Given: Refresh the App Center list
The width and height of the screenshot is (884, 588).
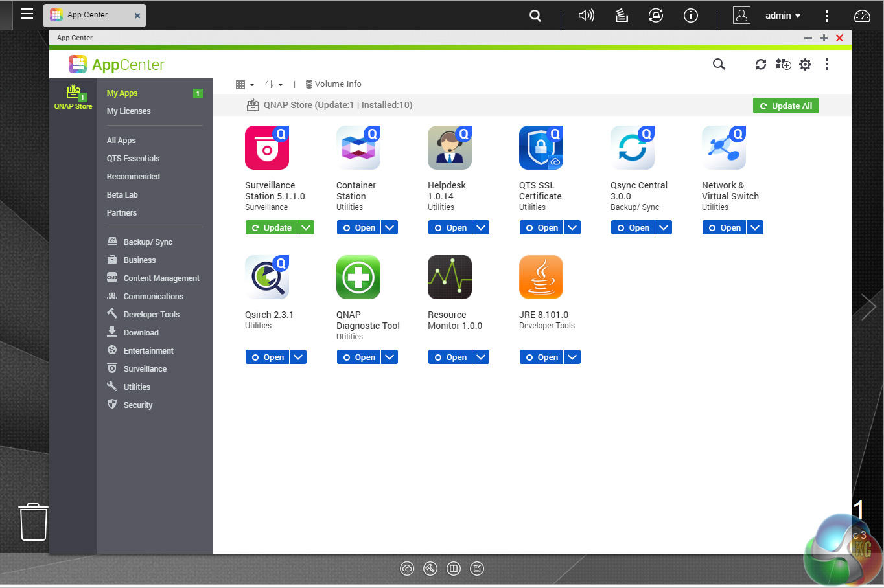Looking at the screenshot, I should point(761,64).
